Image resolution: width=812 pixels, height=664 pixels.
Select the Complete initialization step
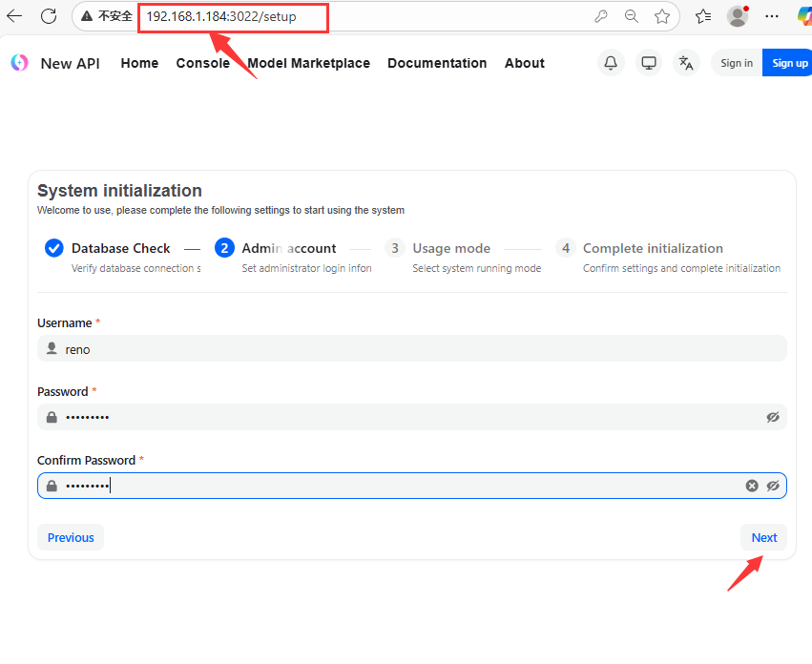coord(668,257)
